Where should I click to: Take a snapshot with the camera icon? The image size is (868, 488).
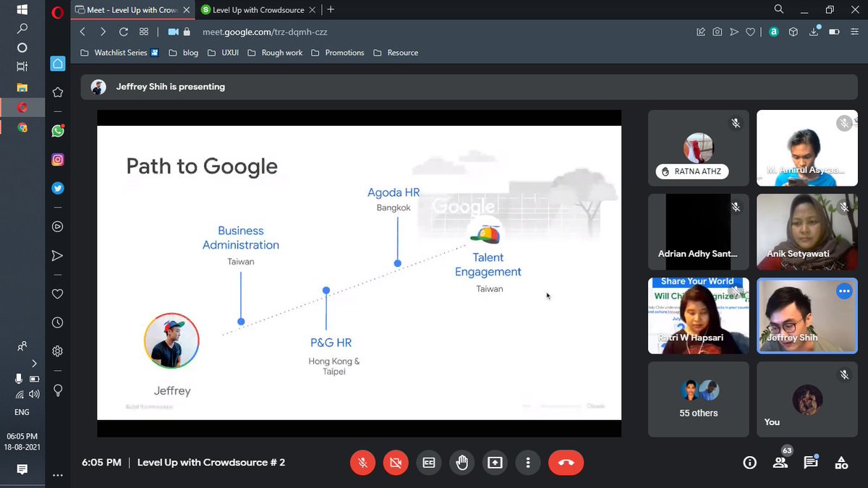[x=717, y=32]
